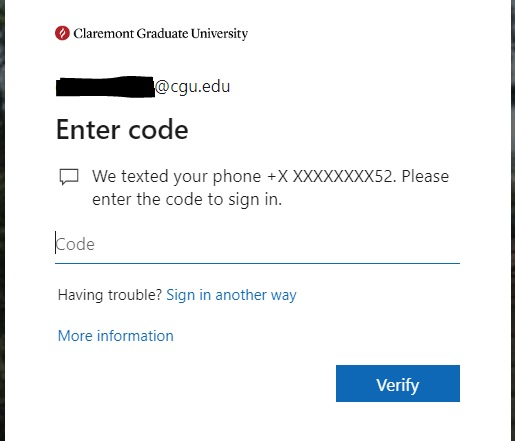Click the blue Verify button
The height and width of the screenshot is (441, 515).
coord(398,383)
